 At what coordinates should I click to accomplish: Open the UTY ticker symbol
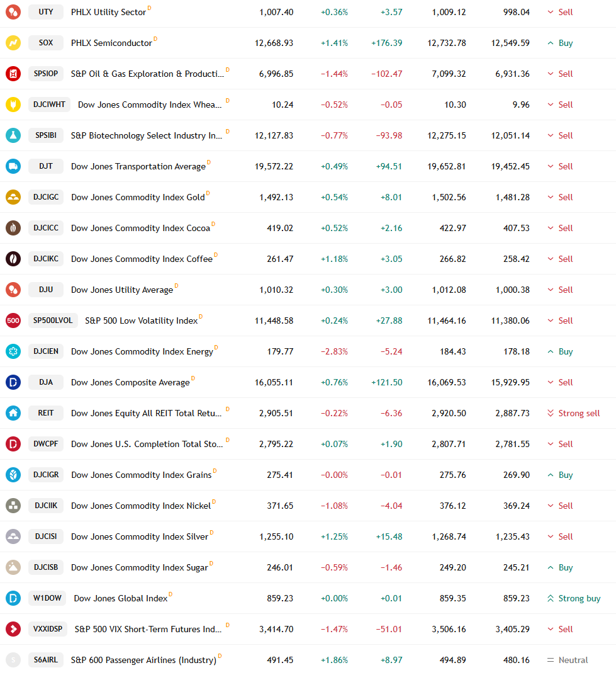46,12
